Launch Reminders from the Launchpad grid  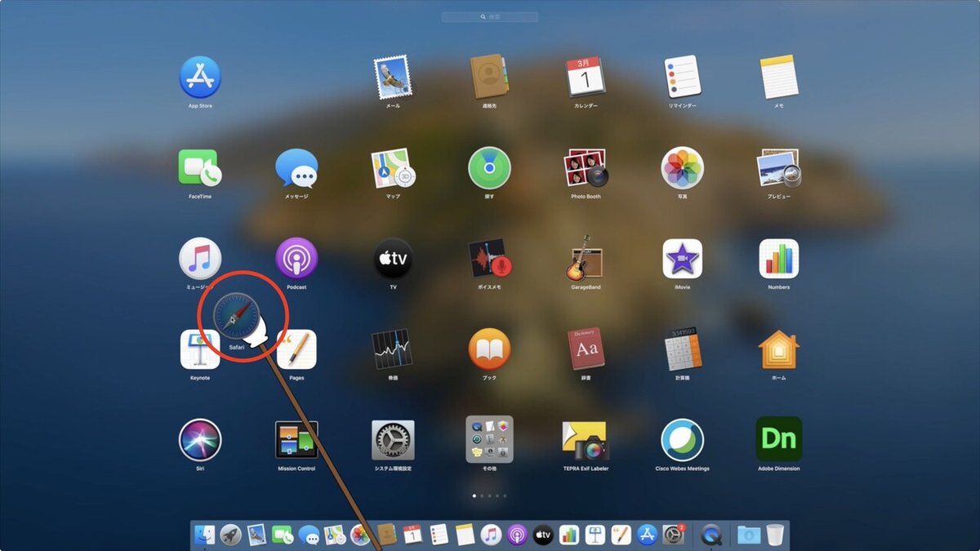coord(682,78)
